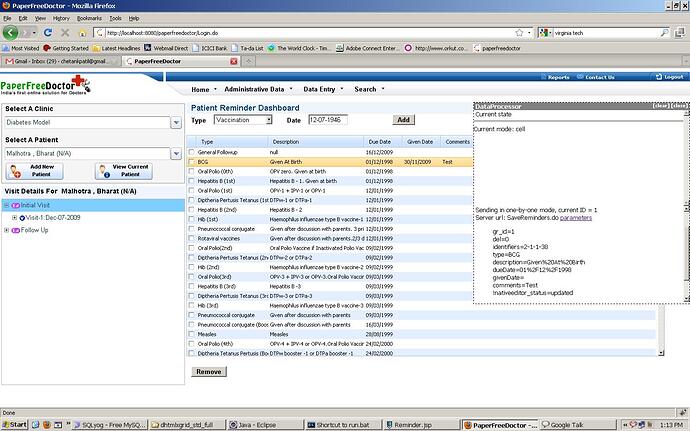This screenshot has height=431, width=690.
Task: Click search magnifier in search box
Action: pyautogui.click(x=664, y=33)
